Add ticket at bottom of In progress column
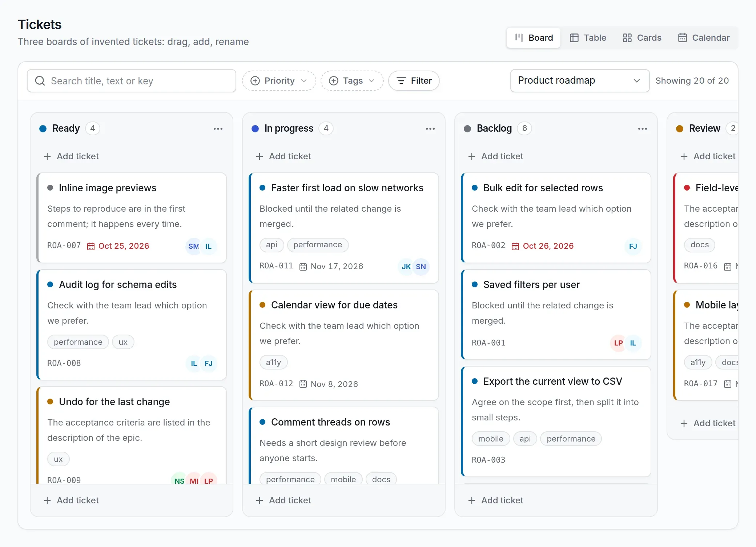 click(283, 500)
